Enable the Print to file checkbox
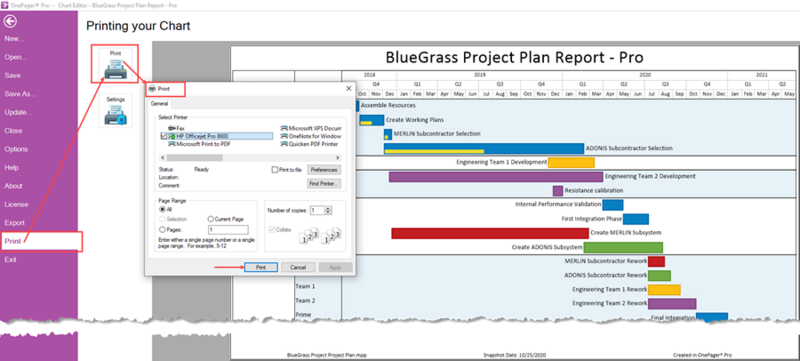The width and height of the screenshot is (800, 361). coord(275,170)
